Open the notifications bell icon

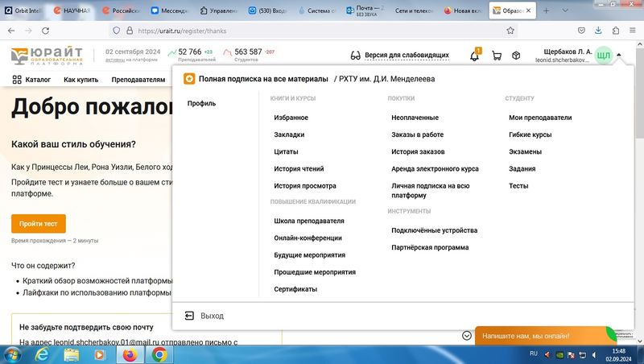click(474, 56)
